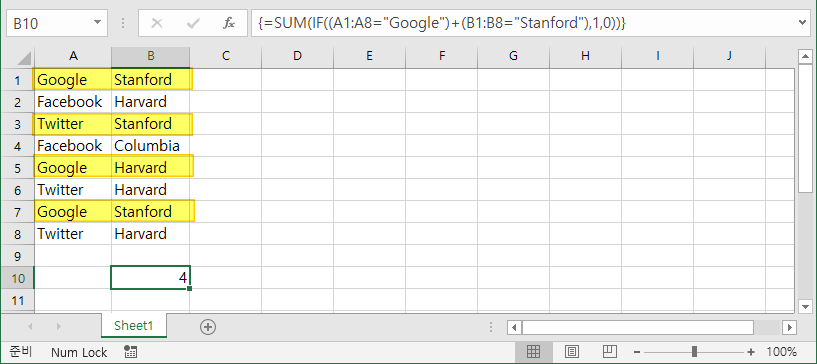Image resolution: width=817 pixels, height=364 pixels.
Task: Click cell A1 containing Google
Action: (73, 80)
